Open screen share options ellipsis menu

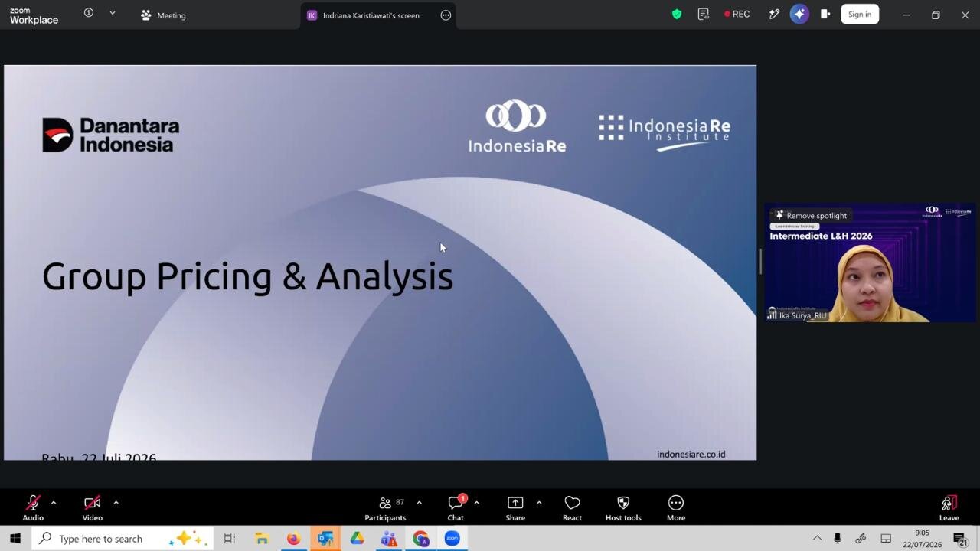(x=446, y=15)
